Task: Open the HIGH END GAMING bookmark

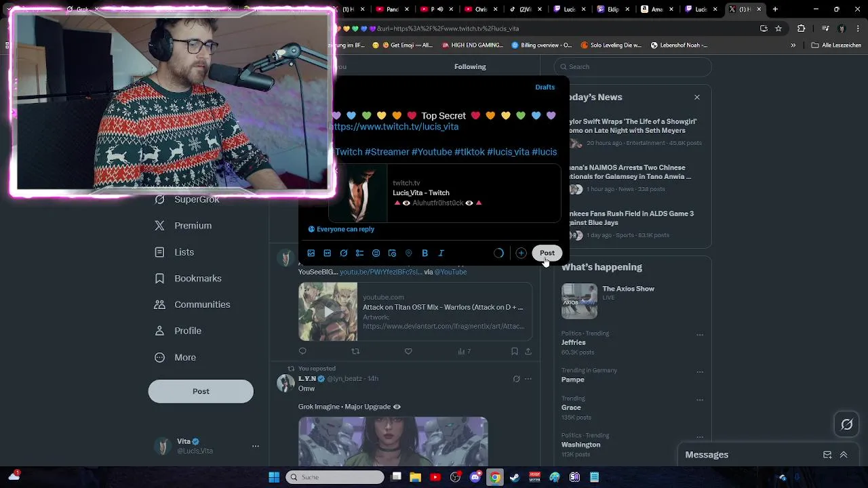Action: coord(472,45)
